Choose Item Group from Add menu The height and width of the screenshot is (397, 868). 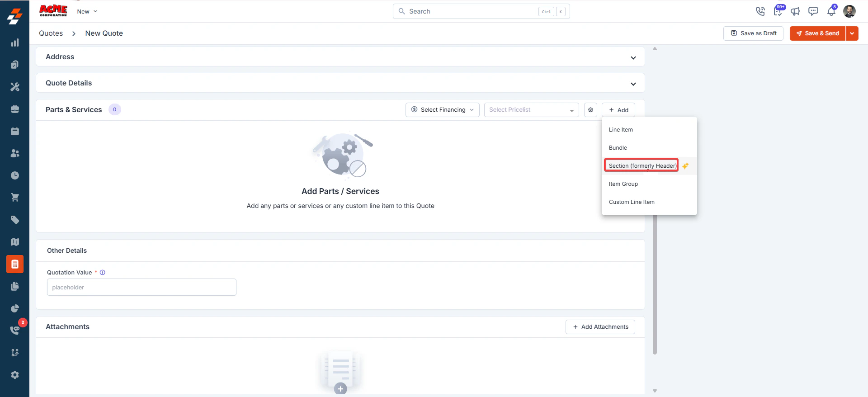[649, 184]
